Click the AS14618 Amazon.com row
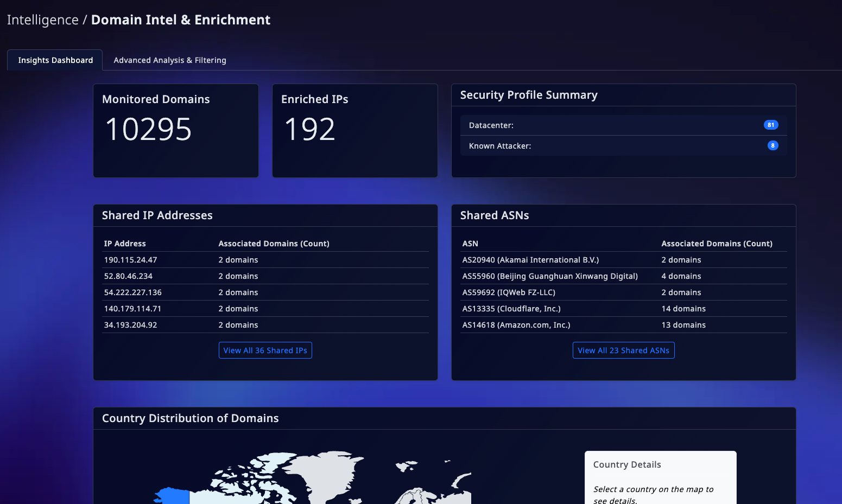Screen dimensions: 842x504 click(624, 325)
